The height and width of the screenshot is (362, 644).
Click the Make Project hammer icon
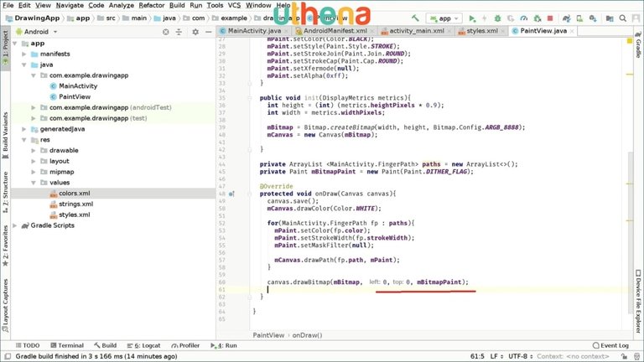417,18
